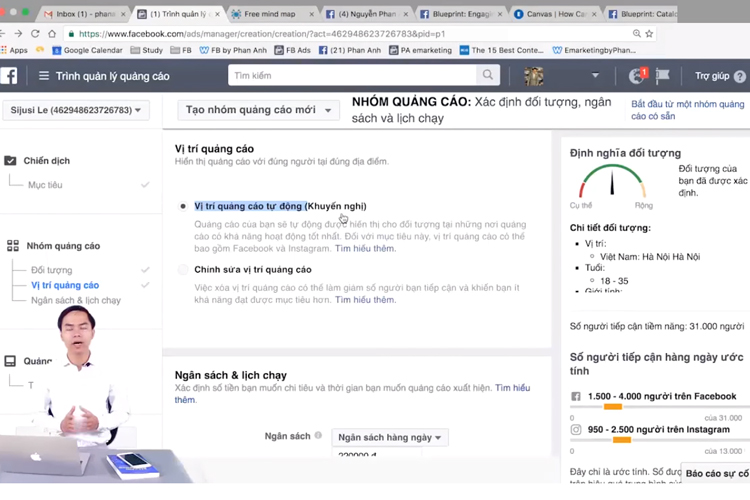Click the flag icon in top bar
Image resolution: width=750 pixels, height=500 pixels.
pos(662,76)
